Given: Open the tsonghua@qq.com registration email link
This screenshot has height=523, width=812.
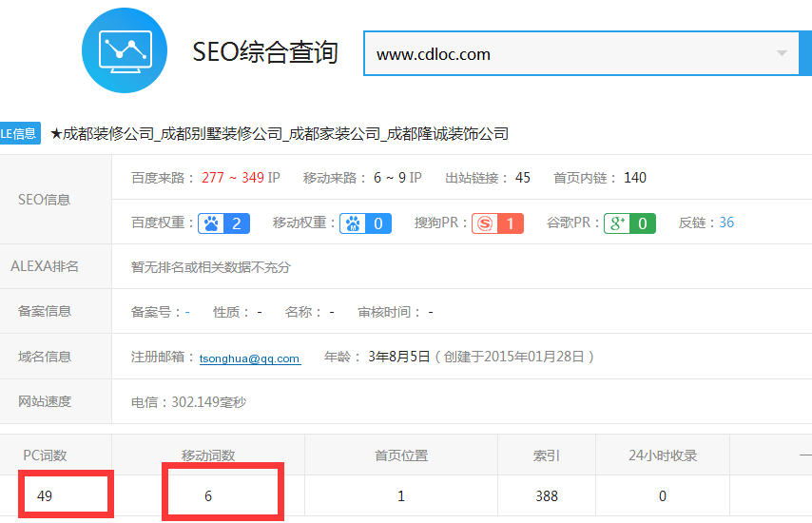Looking at the screenshot, I should tap(249, 358).
